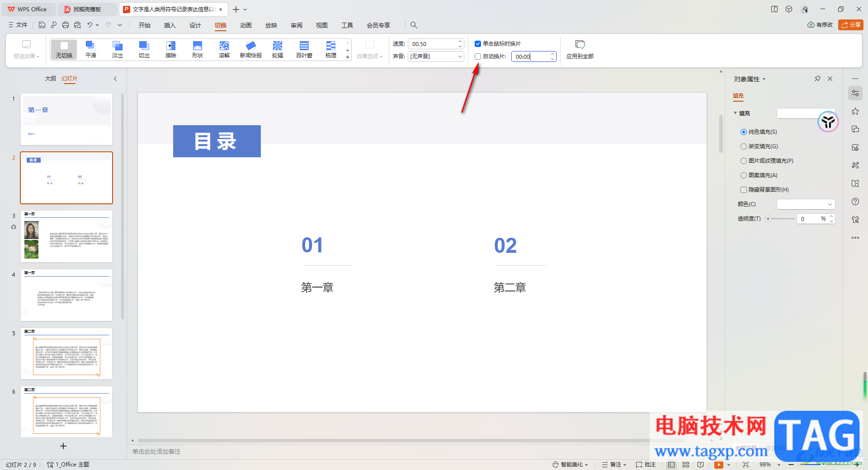Collapse the slide thumbnail panel

[115, 79]
